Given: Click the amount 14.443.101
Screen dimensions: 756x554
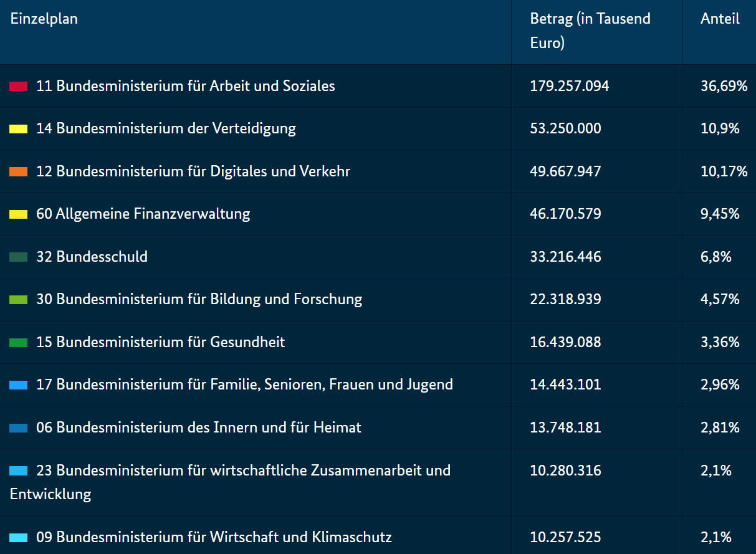Looking at the screenshot, I should pyautogui.click(x=566, y=384).
